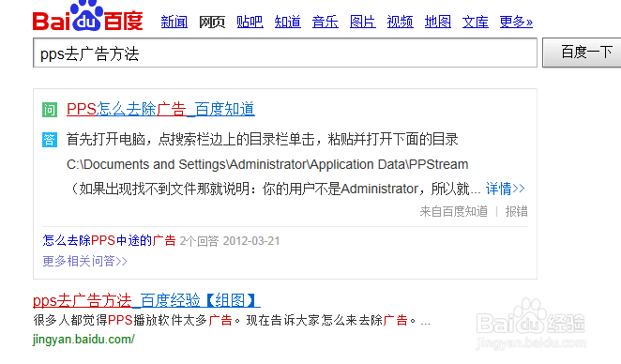Click the 报错 report error link
621x364 pixels.
(517, 211)
